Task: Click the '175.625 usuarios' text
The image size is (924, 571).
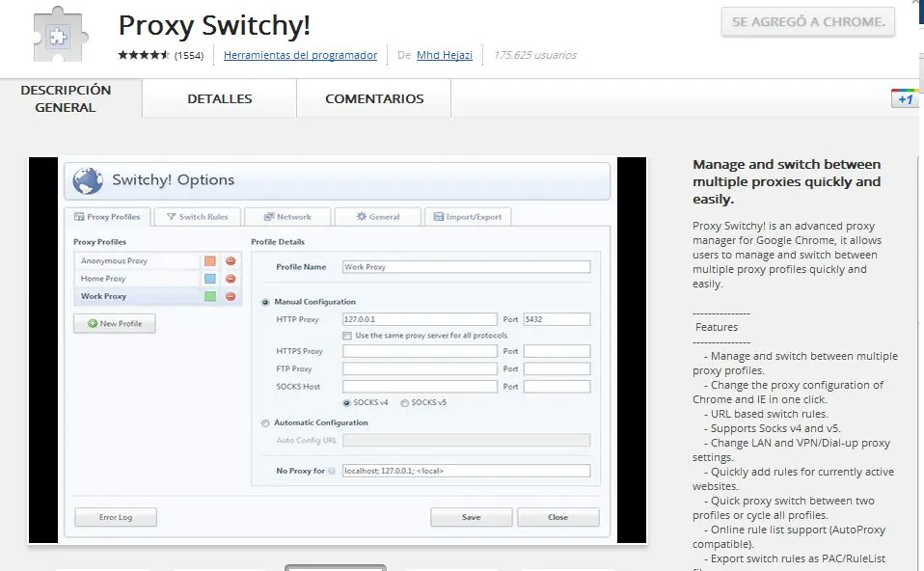Action: [534, 55]
